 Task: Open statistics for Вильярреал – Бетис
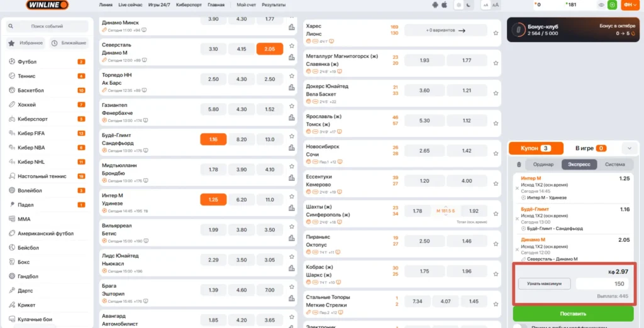coord(292,238)
